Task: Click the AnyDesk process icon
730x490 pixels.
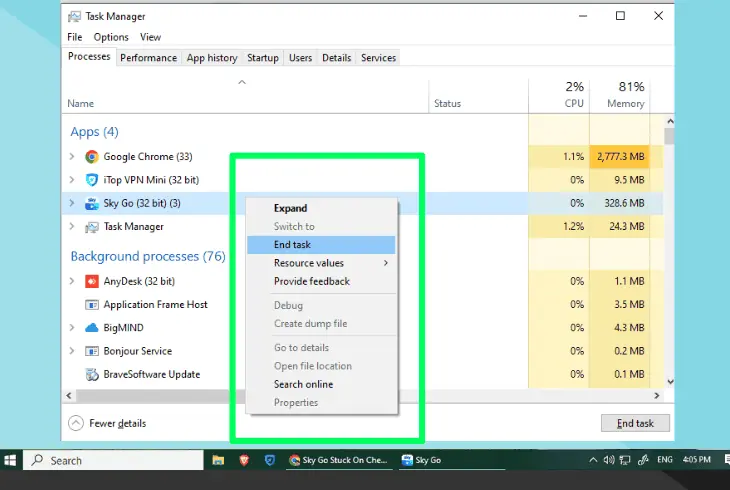Action: point(92,281)
